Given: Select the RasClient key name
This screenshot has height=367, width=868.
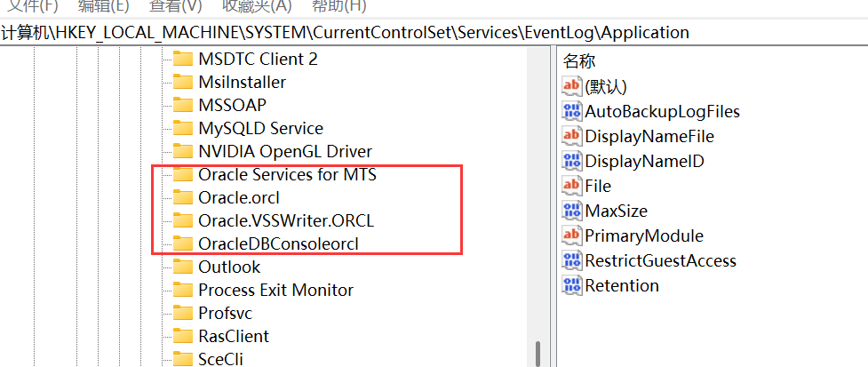Looking at the screenshot, I should click(234, 336).
